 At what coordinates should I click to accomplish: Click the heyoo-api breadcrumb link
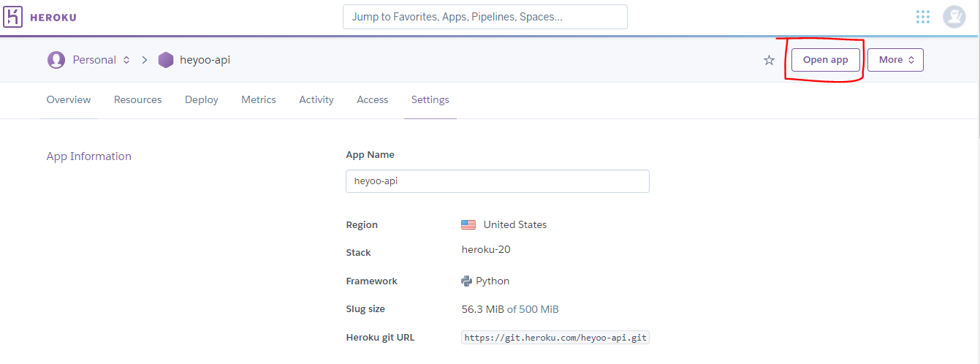205,60
